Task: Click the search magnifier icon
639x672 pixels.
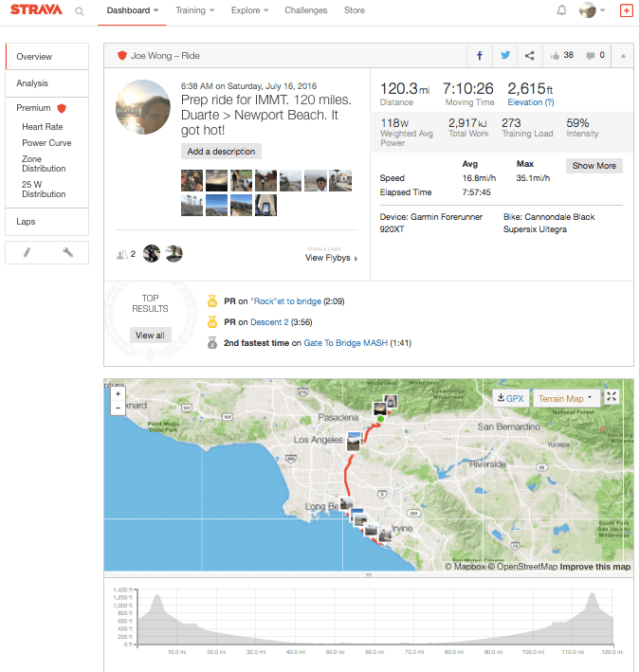Action: pyautogui.click(x=80, y=11)
